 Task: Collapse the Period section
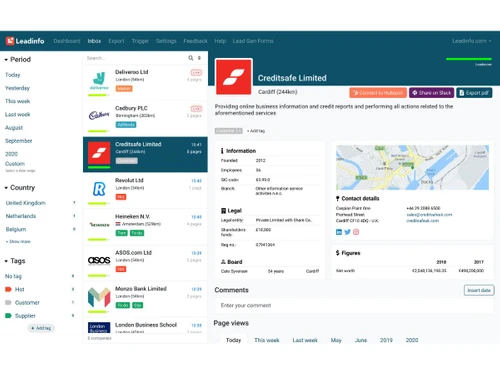pyautogui.click(x=17, y=60)
